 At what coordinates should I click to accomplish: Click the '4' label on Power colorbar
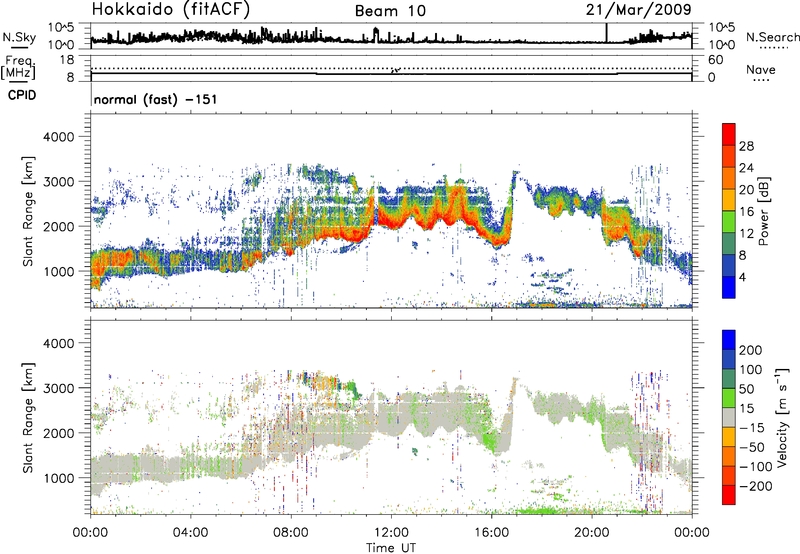743,277
